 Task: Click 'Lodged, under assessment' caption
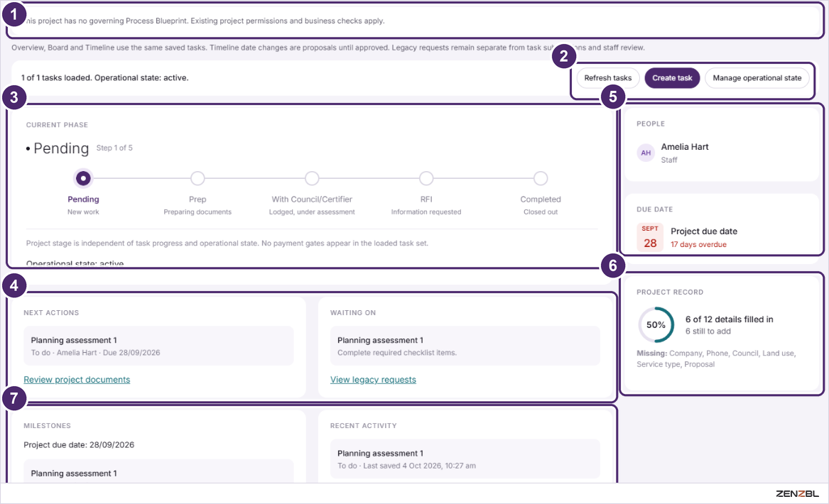(312, 212)
